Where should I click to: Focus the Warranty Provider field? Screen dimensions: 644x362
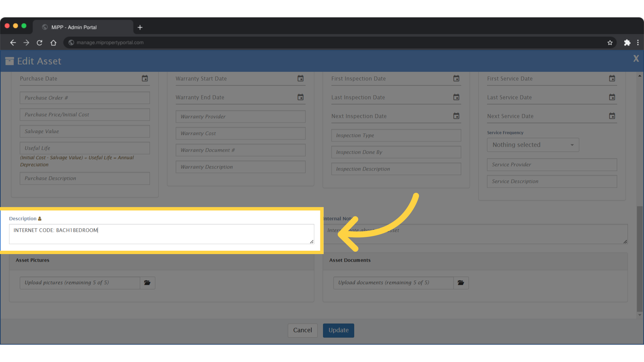click(x=240, y=117)
